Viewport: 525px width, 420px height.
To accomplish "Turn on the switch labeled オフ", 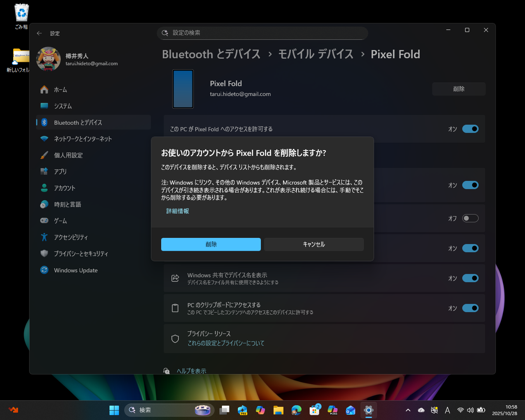I will pos(470,218).
